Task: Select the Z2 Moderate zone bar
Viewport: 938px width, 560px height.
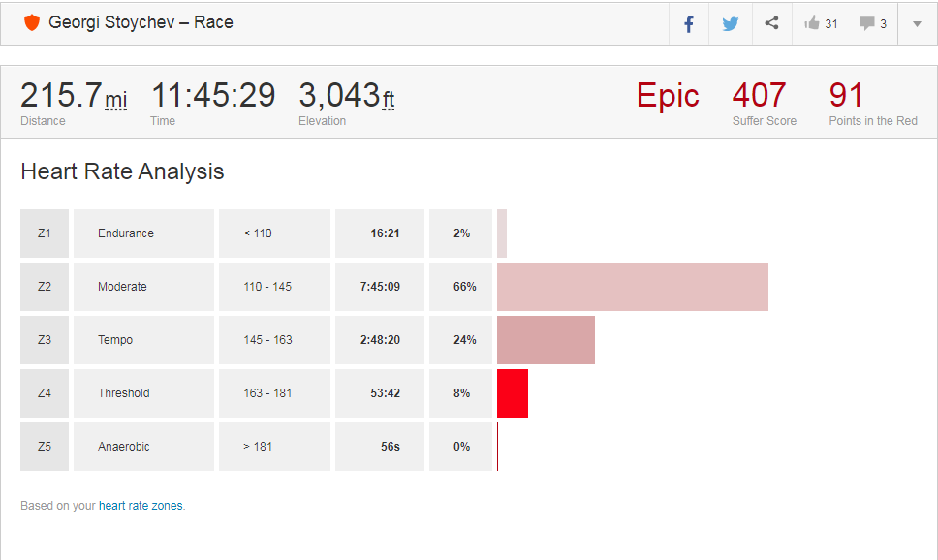Action: pyautogui.click(x=632, y=287)
